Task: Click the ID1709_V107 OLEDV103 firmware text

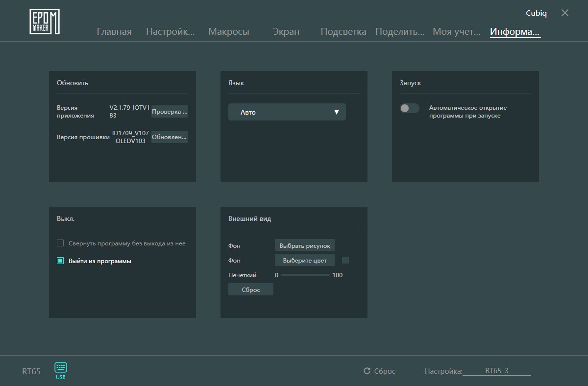Action: 130,137
